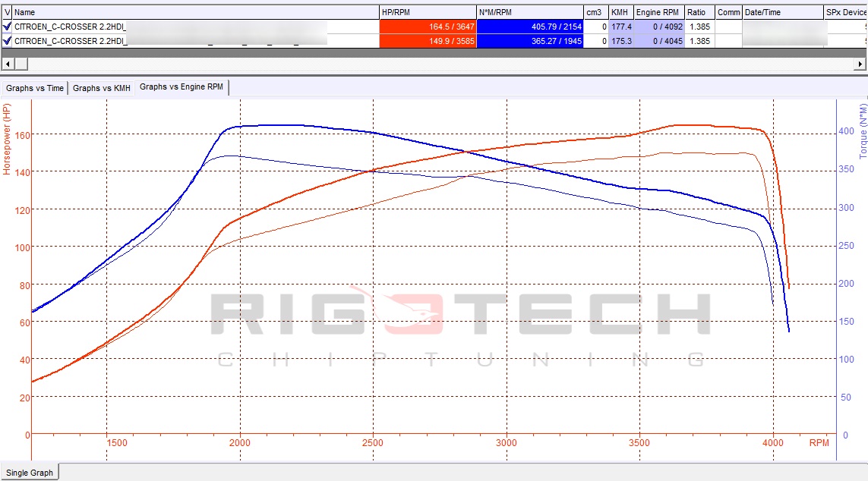
Task: Click the Horsepower (HP) axis label
Action: point(7,140)
